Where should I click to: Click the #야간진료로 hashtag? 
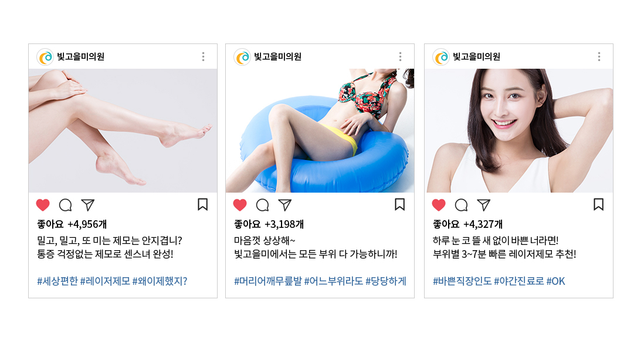pos(518,281)
